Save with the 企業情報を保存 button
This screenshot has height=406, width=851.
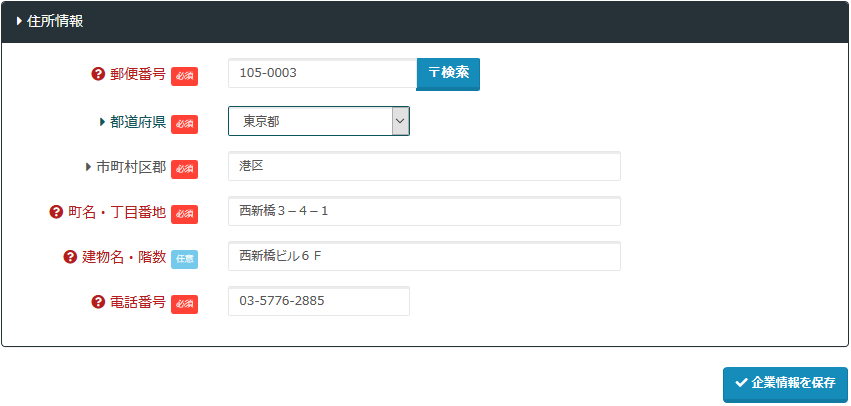tap(785, 383)
